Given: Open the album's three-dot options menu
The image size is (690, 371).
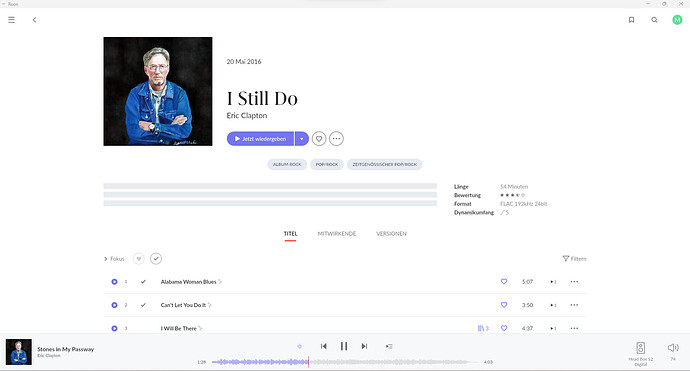Looking at the screenshot, I should (336, 139).
